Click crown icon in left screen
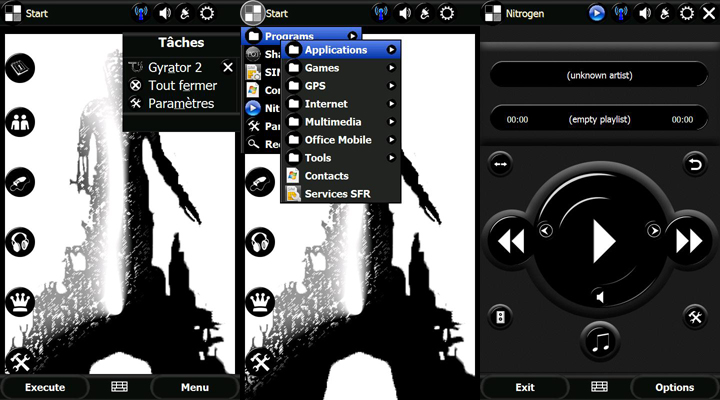Screen dimensions: 720x400 [x=20, y=302]
